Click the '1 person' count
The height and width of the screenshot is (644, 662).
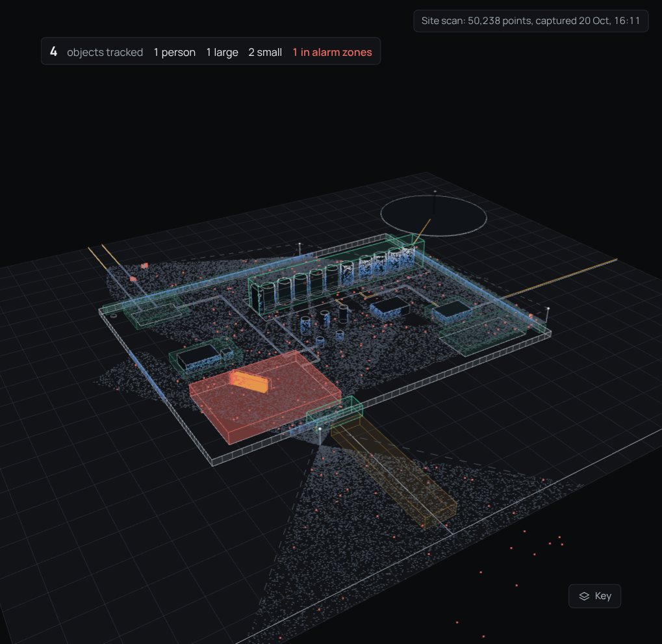pyautogui.click(x=174, y=52)
